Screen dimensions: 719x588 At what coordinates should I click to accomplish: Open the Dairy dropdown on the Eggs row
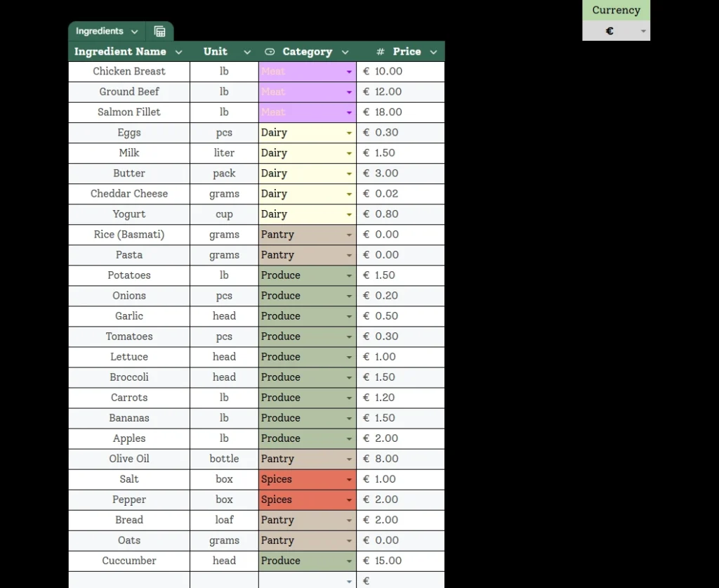pos(349,133)
